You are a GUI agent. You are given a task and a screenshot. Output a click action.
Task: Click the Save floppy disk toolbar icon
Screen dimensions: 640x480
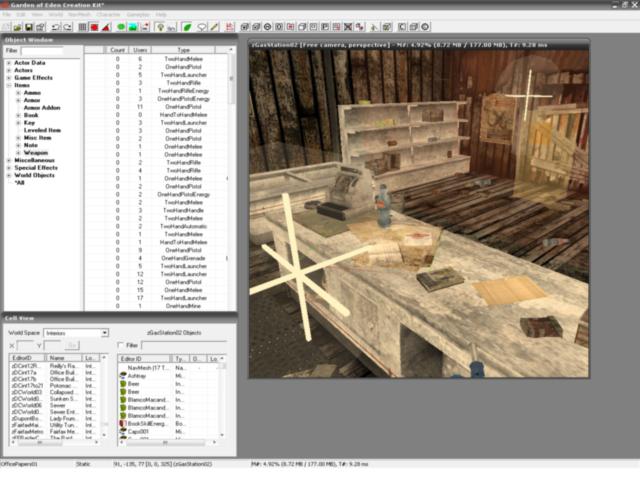coord(29,27)
